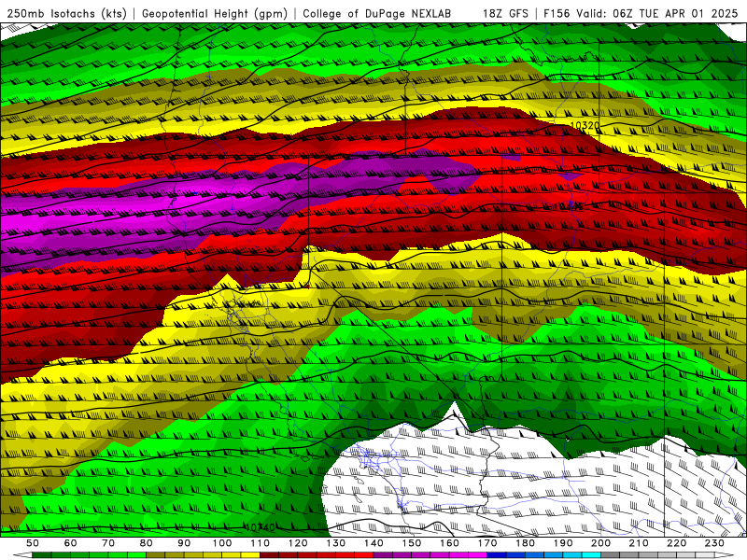747x560 pixels.
Task: Click 'F156 Valid: 06Z TUE APR 01 2025' text
Action: pos(641,13)
